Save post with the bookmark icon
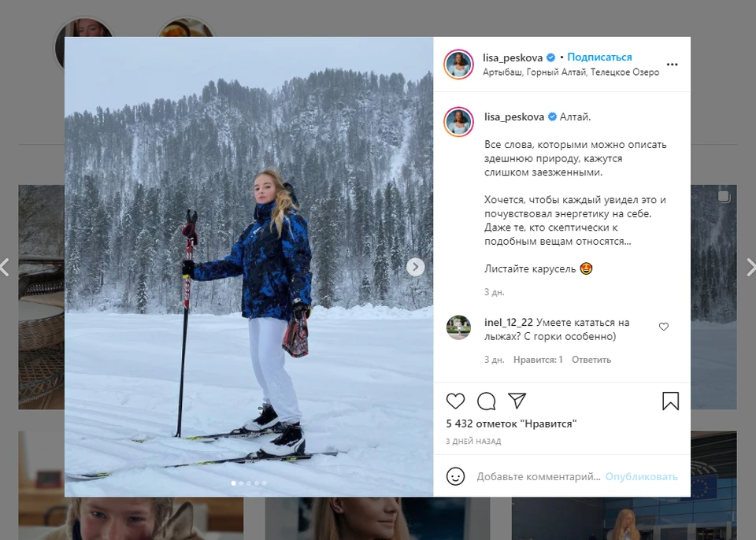The image size is (756, 540). click(670, 401)
